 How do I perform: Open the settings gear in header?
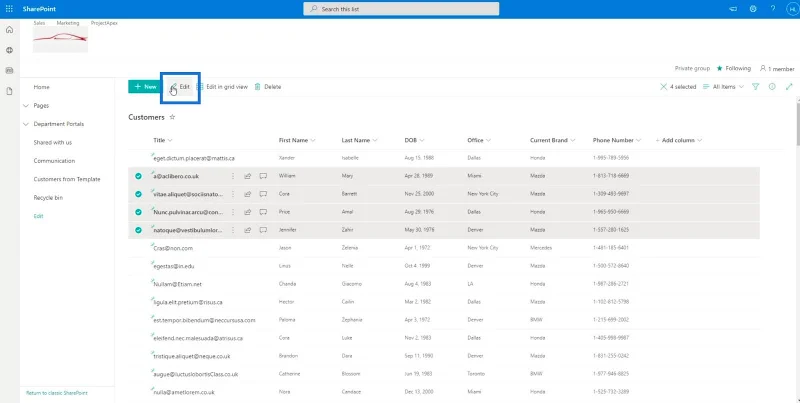pyautogui.click(x=753, y=9)
